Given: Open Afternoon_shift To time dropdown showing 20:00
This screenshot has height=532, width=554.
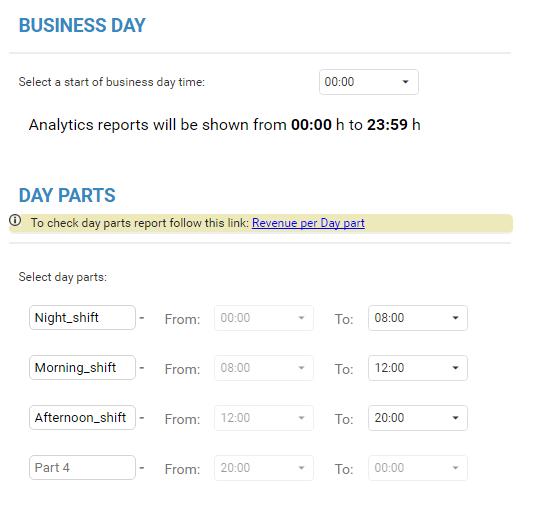Looking at the screenshot, I should tap(418, 418).
